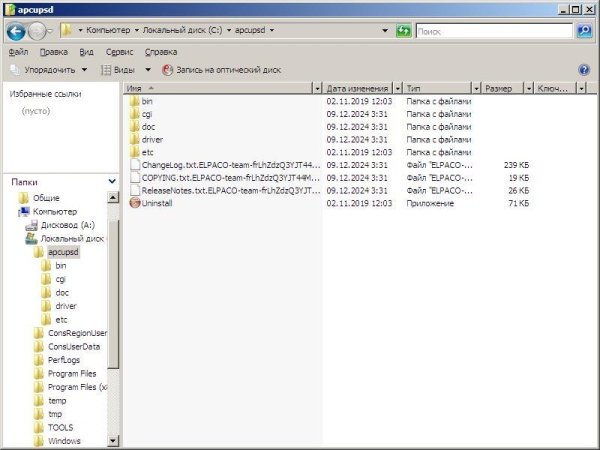The image size is (600, 450).
Task: Click the TOOLS folder icon in tree
Action: (x=39, y=427)
